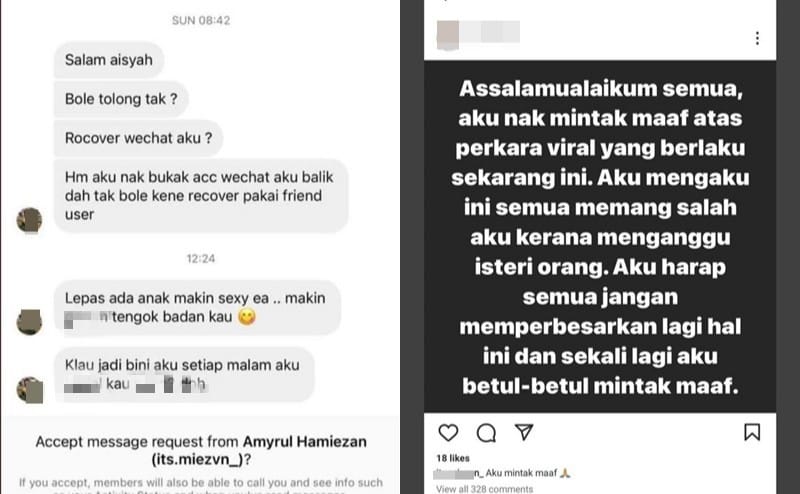
Task: Select the "Rocover wechat aku ?" message
Action: (138, 138)
